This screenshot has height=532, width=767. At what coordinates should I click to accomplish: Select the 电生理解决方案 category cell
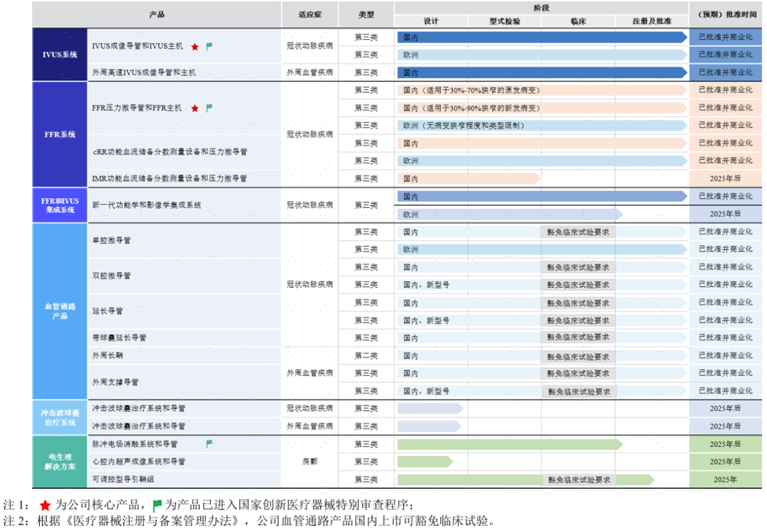coord(60,462)
